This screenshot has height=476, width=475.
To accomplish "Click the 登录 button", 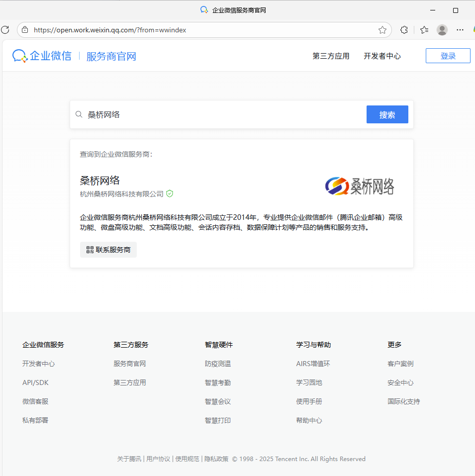I will click(448, 56).
